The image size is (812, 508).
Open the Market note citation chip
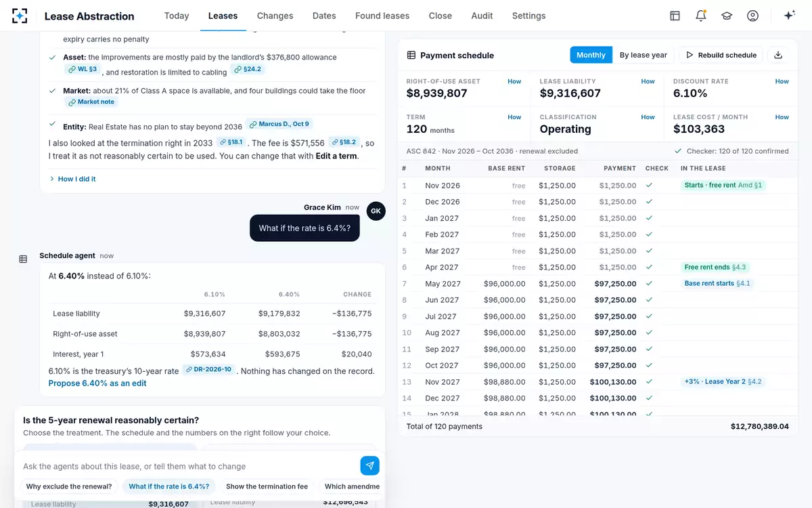point(91,102)
